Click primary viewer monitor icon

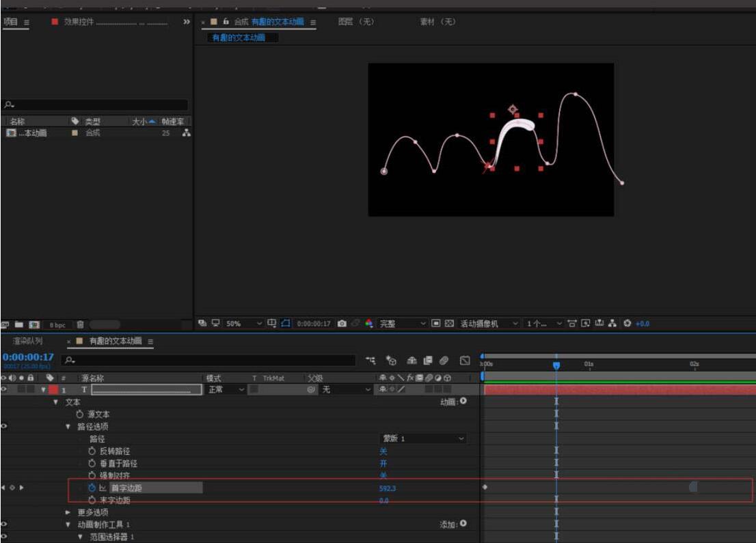(215, 323)
